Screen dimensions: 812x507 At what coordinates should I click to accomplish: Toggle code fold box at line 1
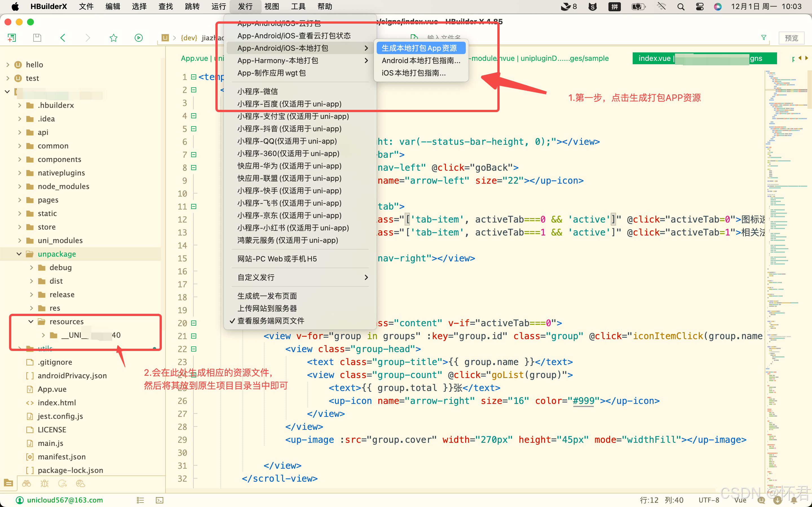tap(194, 77)
